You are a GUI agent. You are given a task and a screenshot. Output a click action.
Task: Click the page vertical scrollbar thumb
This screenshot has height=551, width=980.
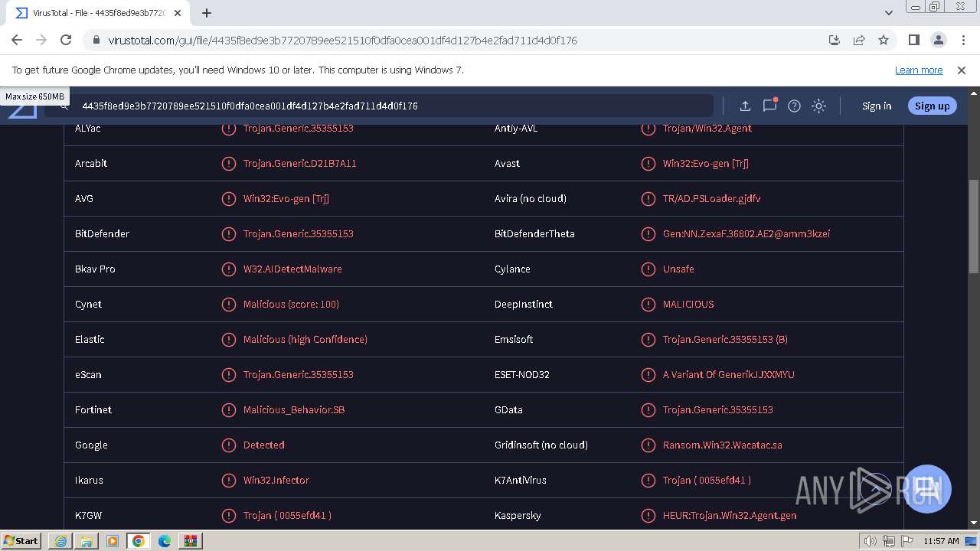click(x=974, y=227)
